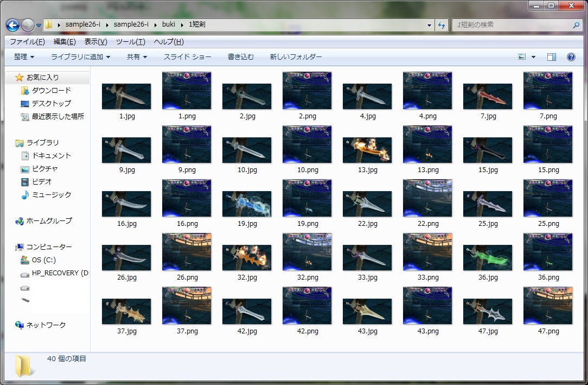The width and height of the screenshot is (588, 385).
Task: Click the buki breadcrumb segment
Action: point(168,24)
